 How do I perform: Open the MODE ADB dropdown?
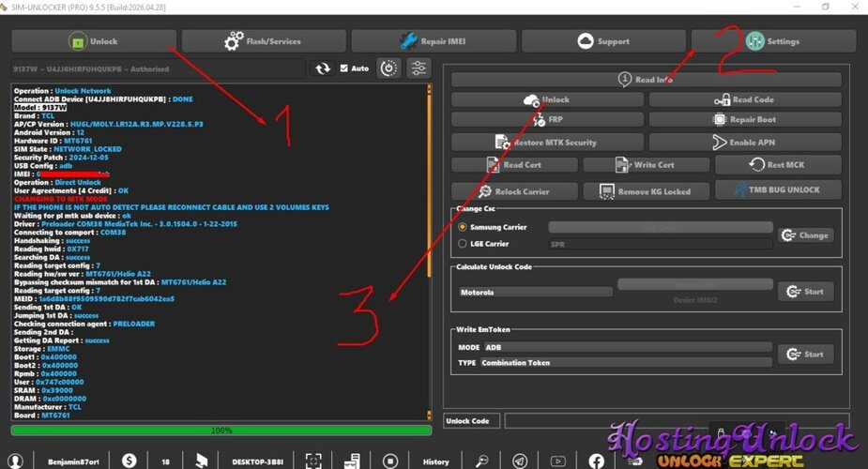point(628,347)
